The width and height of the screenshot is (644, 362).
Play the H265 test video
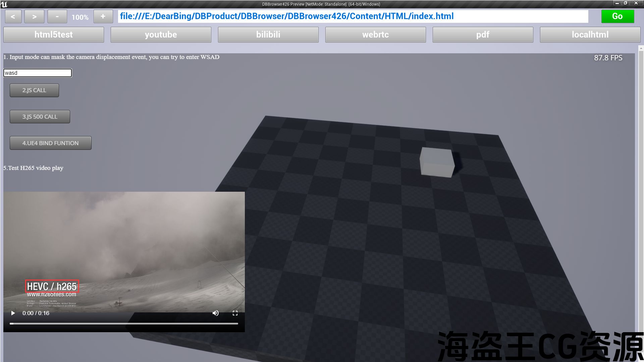click(13, 313)
